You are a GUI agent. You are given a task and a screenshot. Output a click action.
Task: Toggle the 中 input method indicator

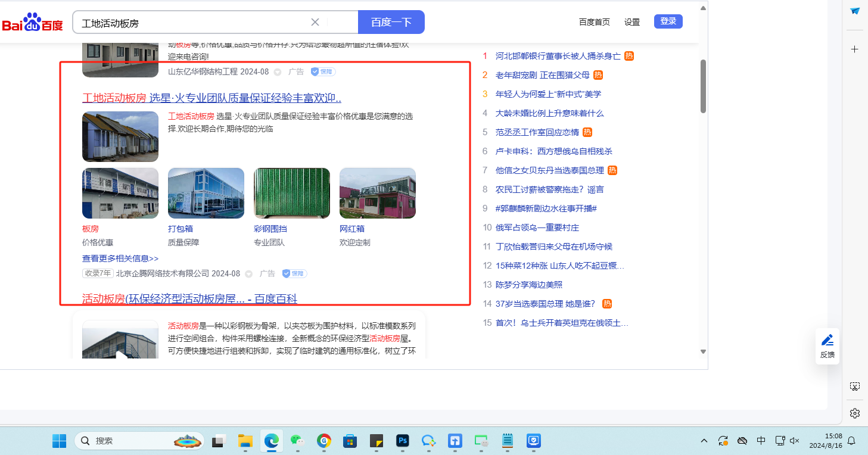[x=761, y=441]
